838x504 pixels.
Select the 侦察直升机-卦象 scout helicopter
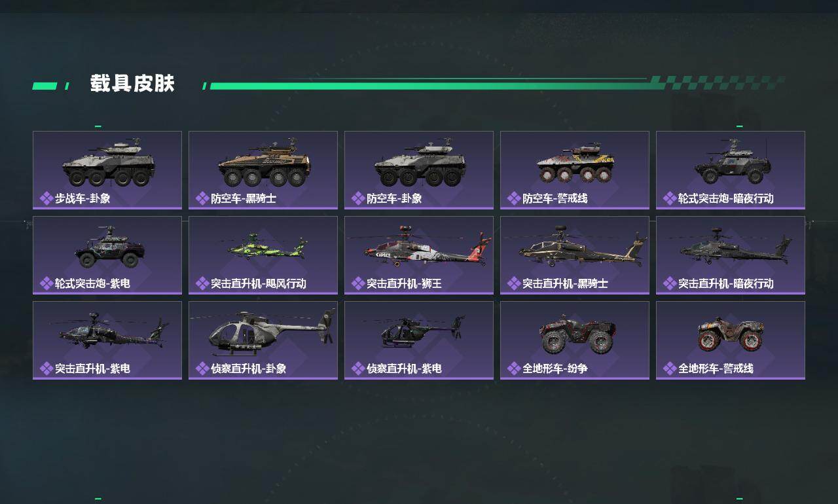click(x=263, y=340)
